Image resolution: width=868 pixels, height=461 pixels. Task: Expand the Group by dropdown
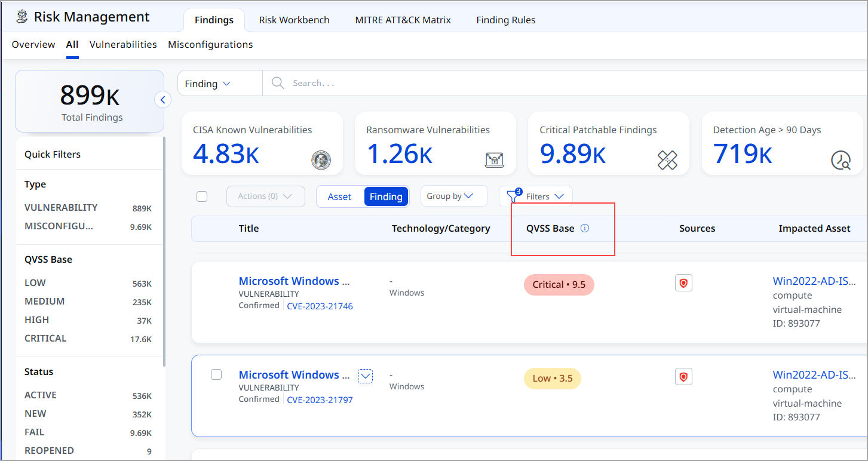click(x=454, y=196)
